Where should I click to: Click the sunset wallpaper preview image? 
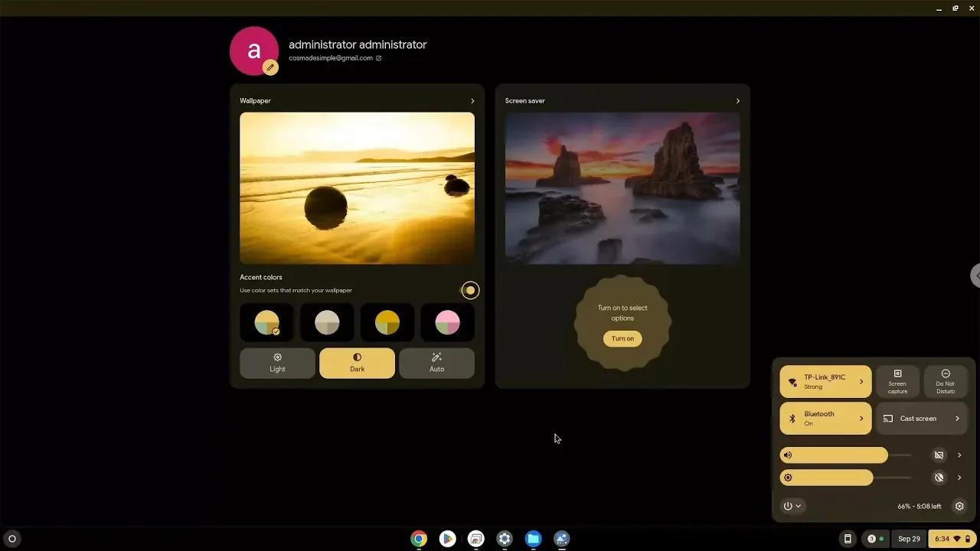[x=357, y=187]
